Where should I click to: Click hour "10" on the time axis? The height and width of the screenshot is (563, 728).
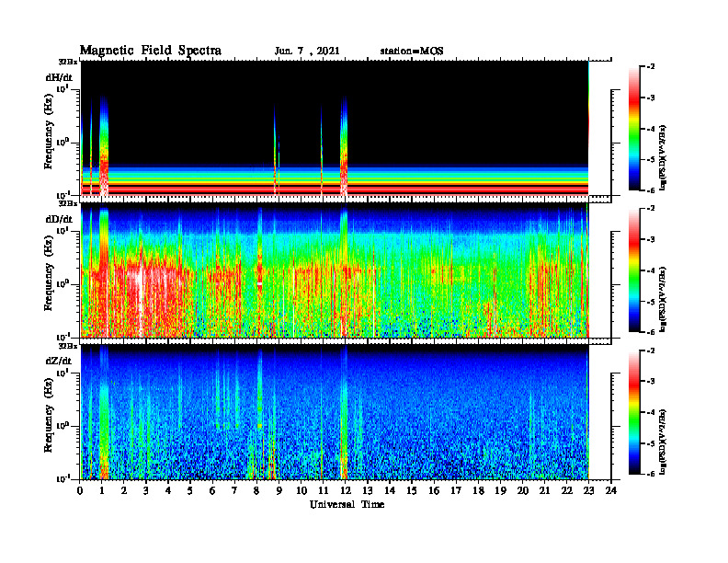click(301, 490)
